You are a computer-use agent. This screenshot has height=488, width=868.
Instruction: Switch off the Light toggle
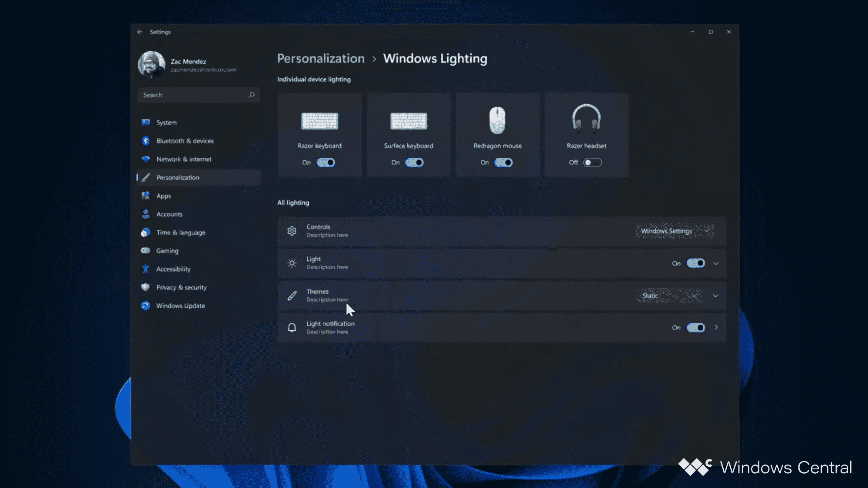click(695, 263)
